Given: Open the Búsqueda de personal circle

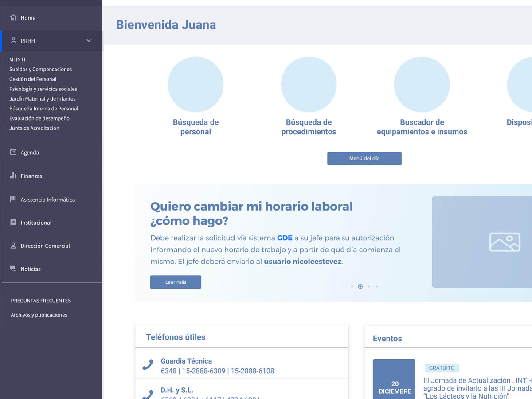Looking at the screenshot, I should [x=196, y=84].
